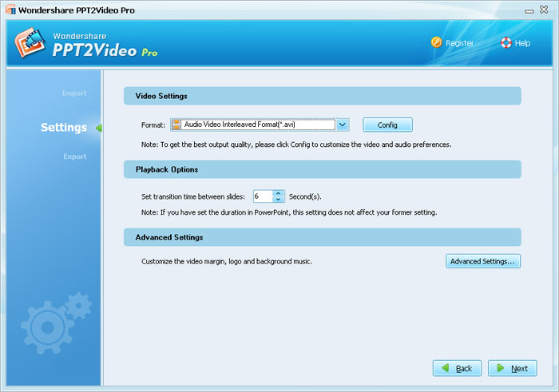This screenshot has height=392, width=559.
Task: Click the Help link text
Action: tap(522, 43)
